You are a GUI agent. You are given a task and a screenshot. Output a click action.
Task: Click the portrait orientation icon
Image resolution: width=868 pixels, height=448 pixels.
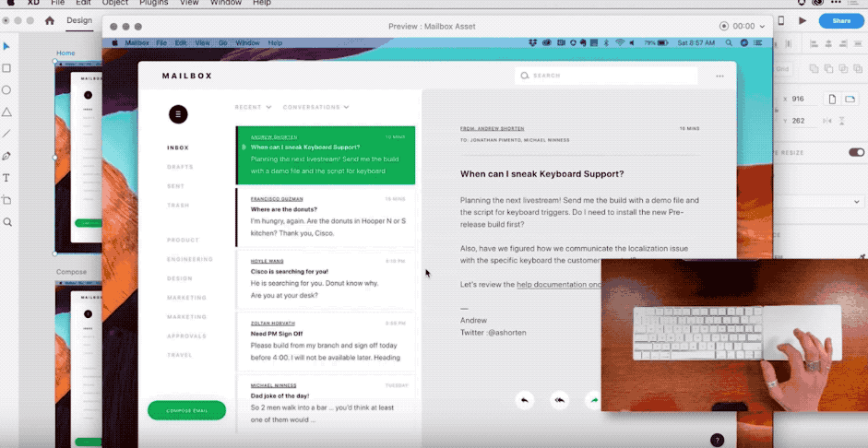(x=832, y=99)
